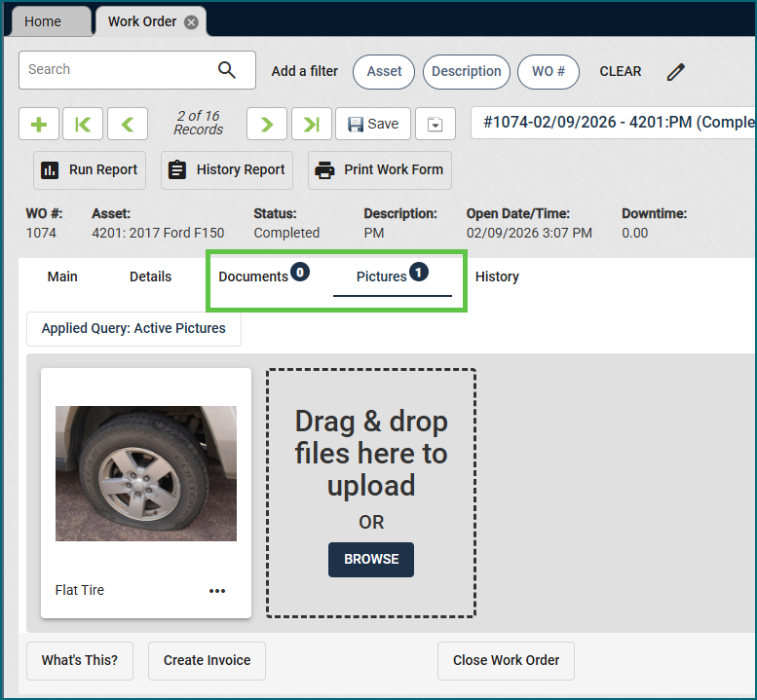Go to previous record arrow
The width and height of the screenshot is (757, 700).
(128, 124)
